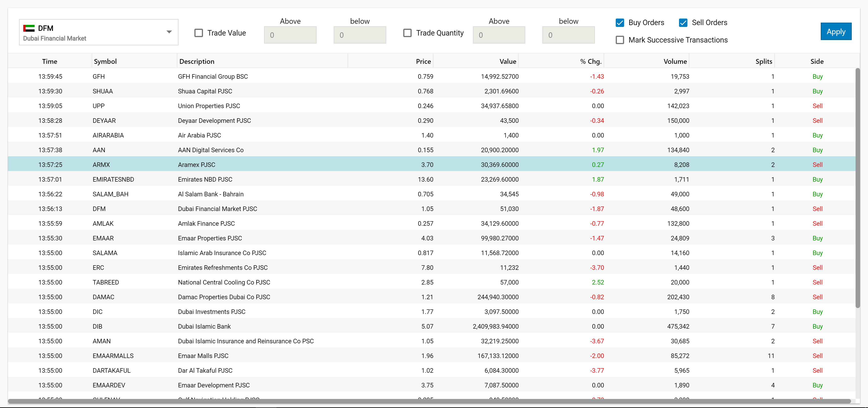
Task: Sort by the Side column header
Action: click(x=817, y=61)
